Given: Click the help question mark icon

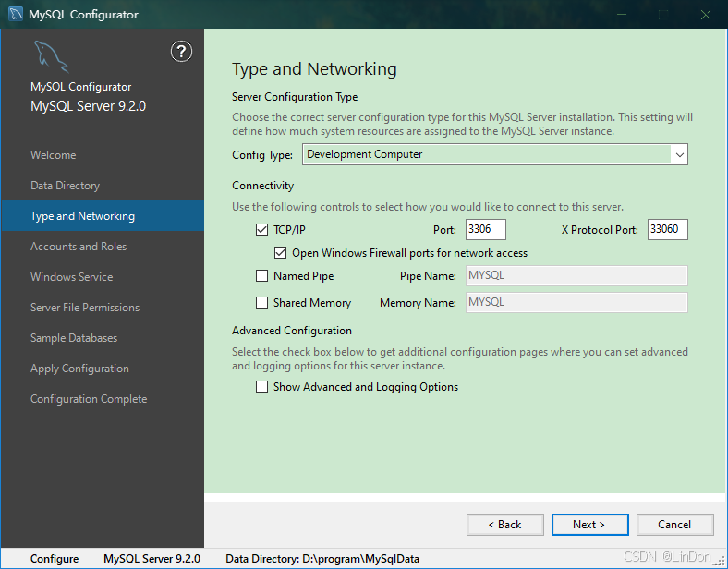Looking at the screenshot, I should [x=181, y=52].
